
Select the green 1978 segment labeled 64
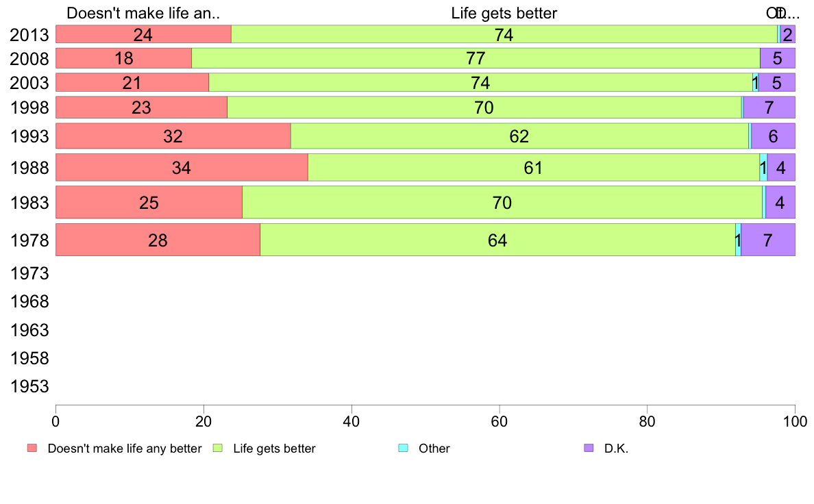tap(497, 240)
